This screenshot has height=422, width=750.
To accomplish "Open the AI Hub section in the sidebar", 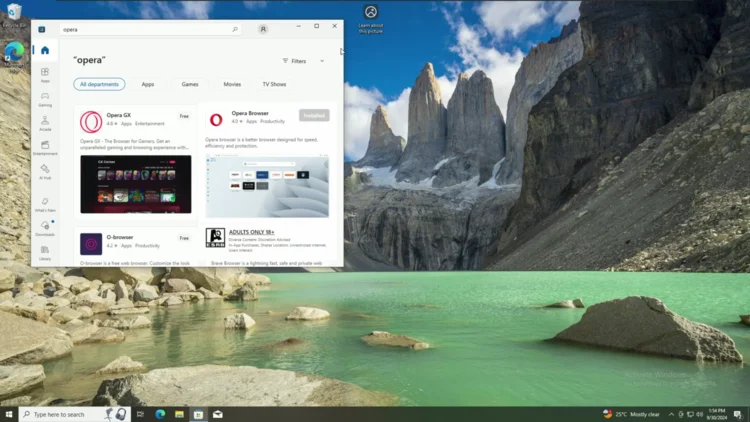I will pos(45,171).
